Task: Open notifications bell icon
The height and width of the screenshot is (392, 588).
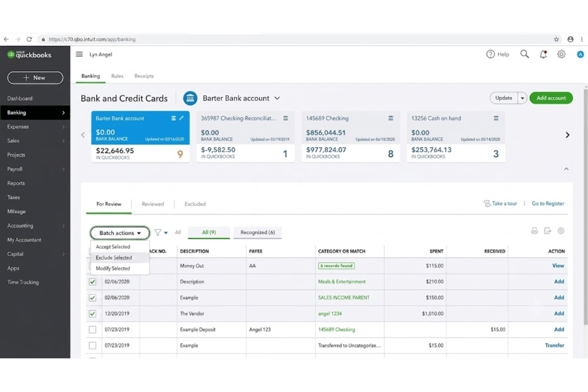Action: (543, 54)
